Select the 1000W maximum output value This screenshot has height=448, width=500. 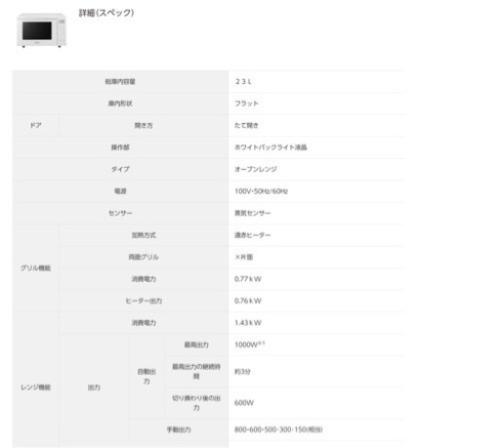[x=250, y=345]
